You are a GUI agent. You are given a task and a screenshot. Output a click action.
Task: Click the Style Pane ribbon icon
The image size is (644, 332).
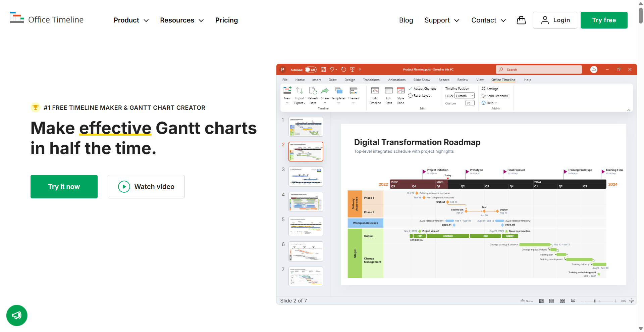coord(400,91)
